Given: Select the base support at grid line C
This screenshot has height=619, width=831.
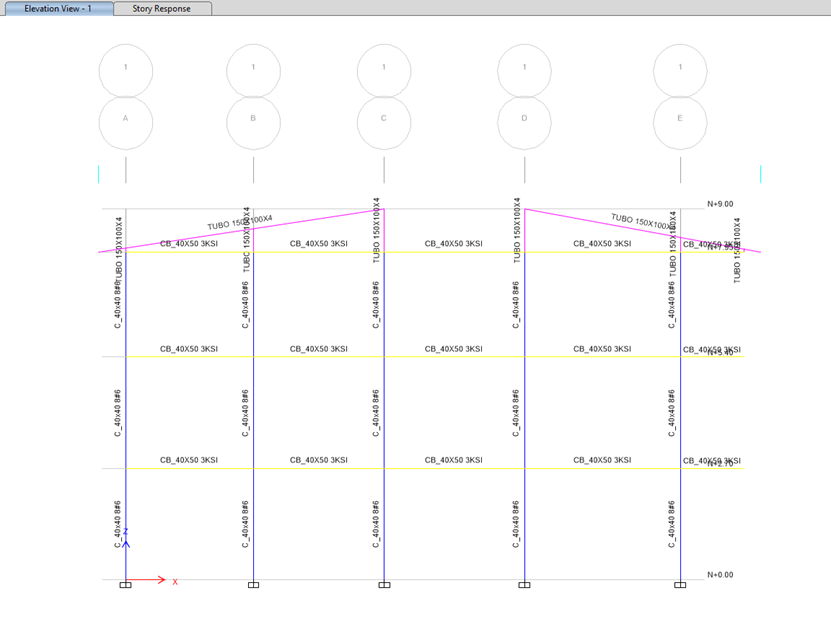Looking at the screenshot, I should [x=384, y=584].
